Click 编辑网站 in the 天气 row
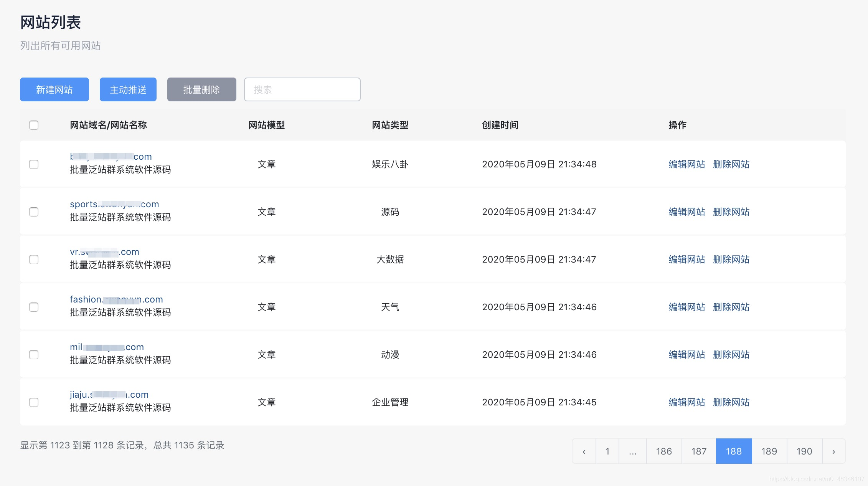 [x=687, y=307]
